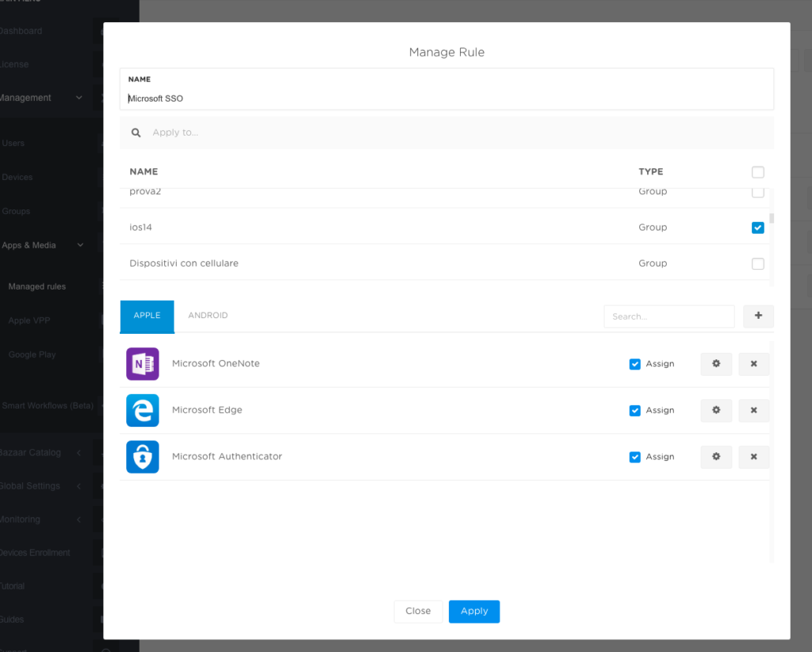Switch to the APPLE tab

point(147,316)
